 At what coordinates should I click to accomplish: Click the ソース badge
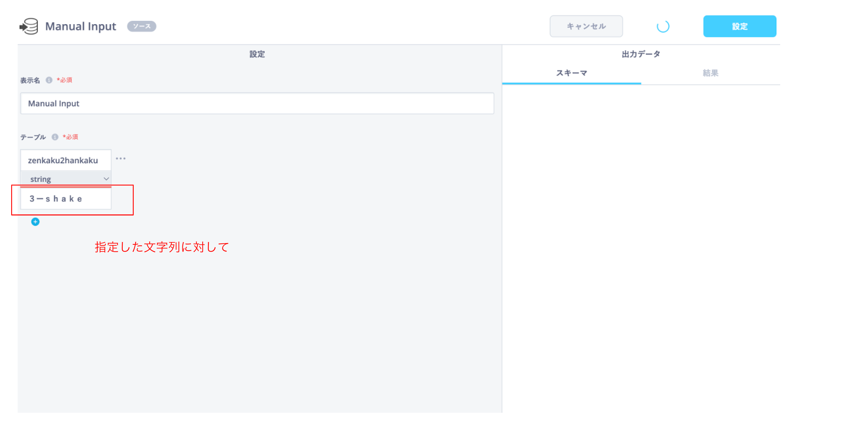pyautogui.click(x=142, y=26)
